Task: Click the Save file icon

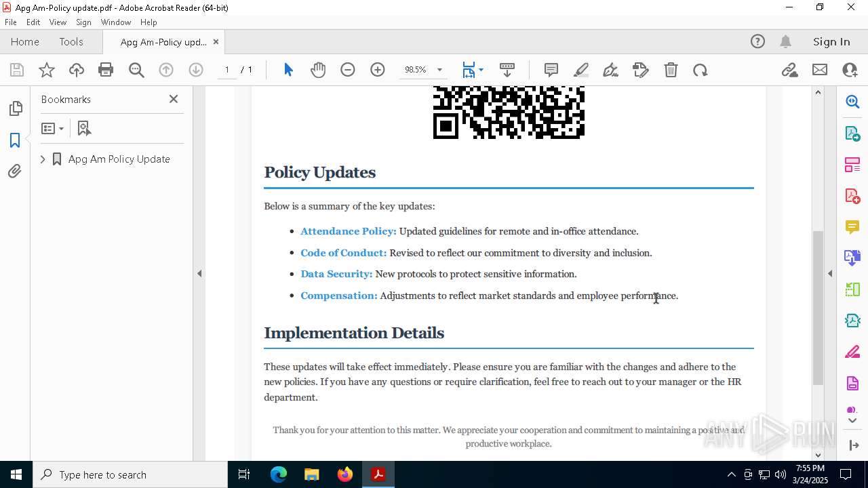Action: [x=17, y=70]
